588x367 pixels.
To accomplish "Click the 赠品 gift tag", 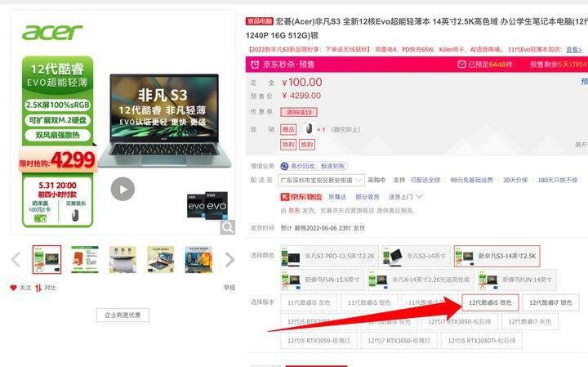I will click(x=288, y=129).
